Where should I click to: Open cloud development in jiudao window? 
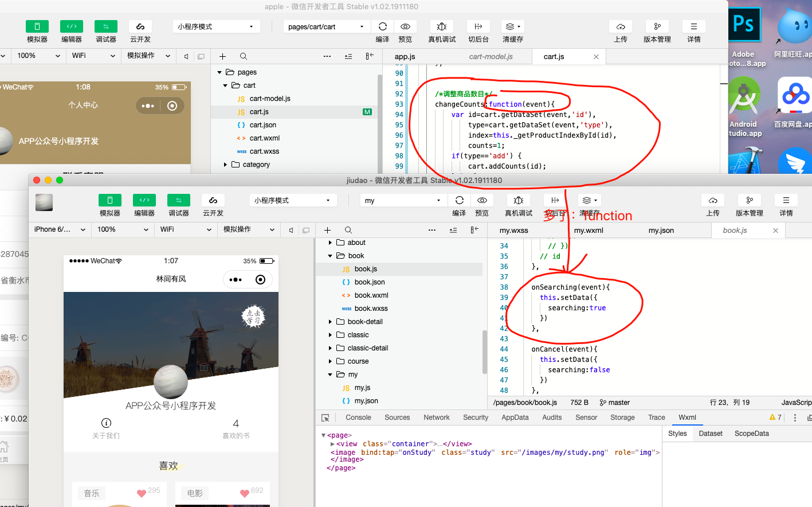tap(213, 200)
